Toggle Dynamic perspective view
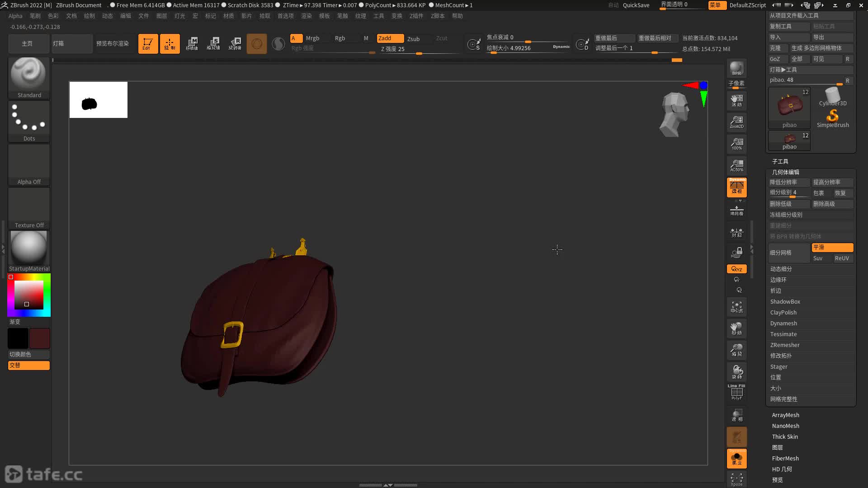This screenshot has height=488, width=868. click(736, 187)
